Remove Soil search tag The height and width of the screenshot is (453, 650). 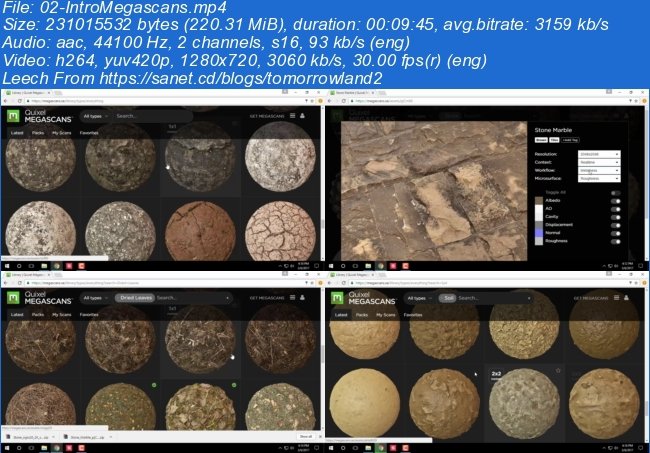(x=448, y=298)
